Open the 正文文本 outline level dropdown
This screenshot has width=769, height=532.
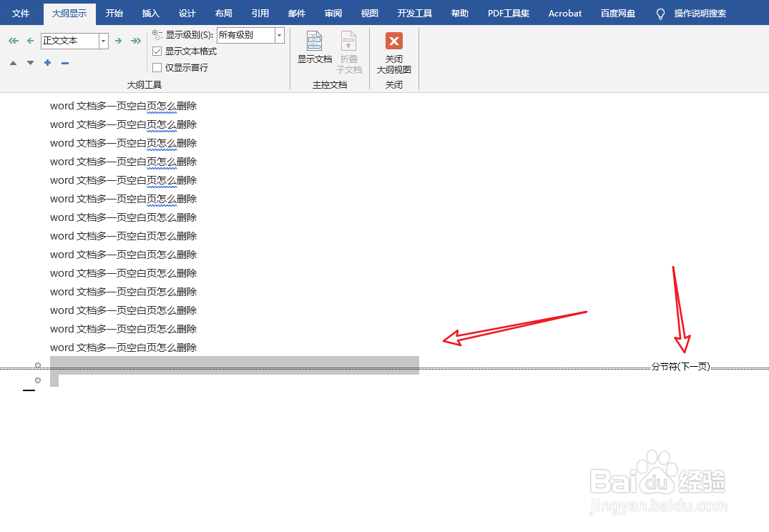[x=104, y=41]
